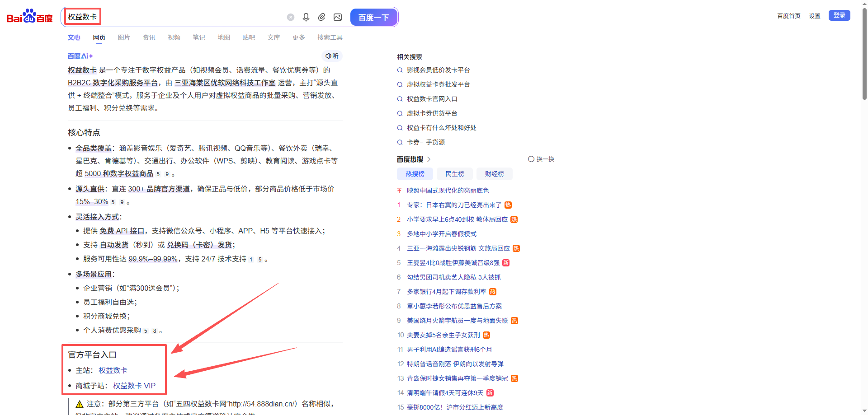The height and width of the screenshot is (415, 868).
Task: Select the 热搜榜 filter
Action: pos(415,174)
